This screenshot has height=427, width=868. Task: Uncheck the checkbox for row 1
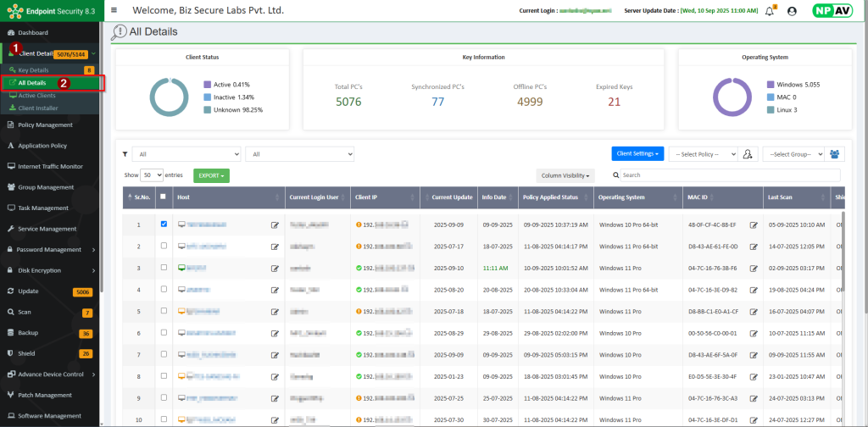point(164,225)
